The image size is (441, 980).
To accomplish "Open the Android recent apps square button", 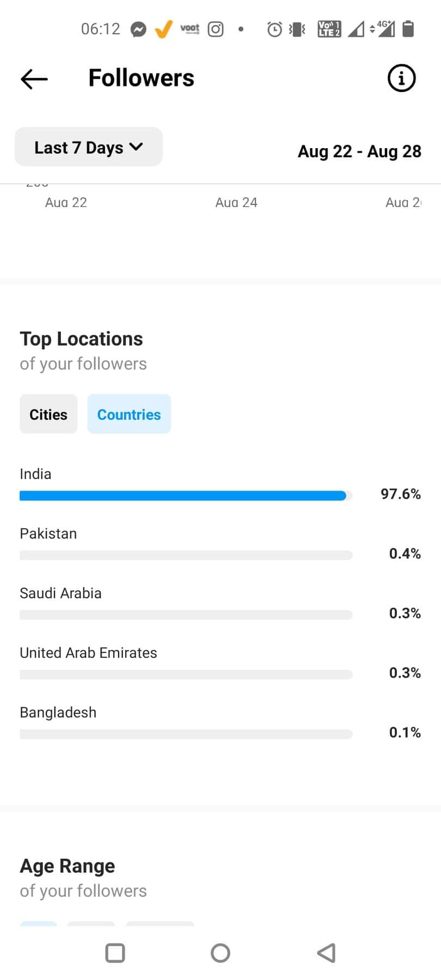I will [x=115, y=953].
